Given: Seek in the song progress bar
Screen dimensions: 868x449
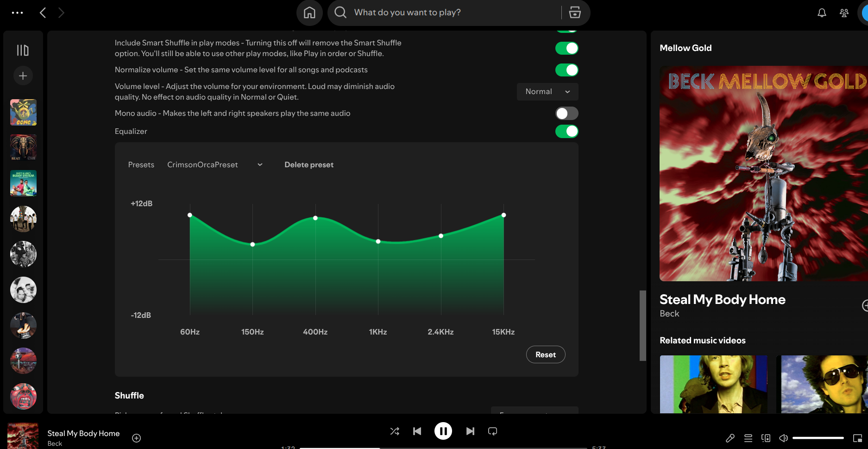Looking at the screenshot, I should [443, 448].
